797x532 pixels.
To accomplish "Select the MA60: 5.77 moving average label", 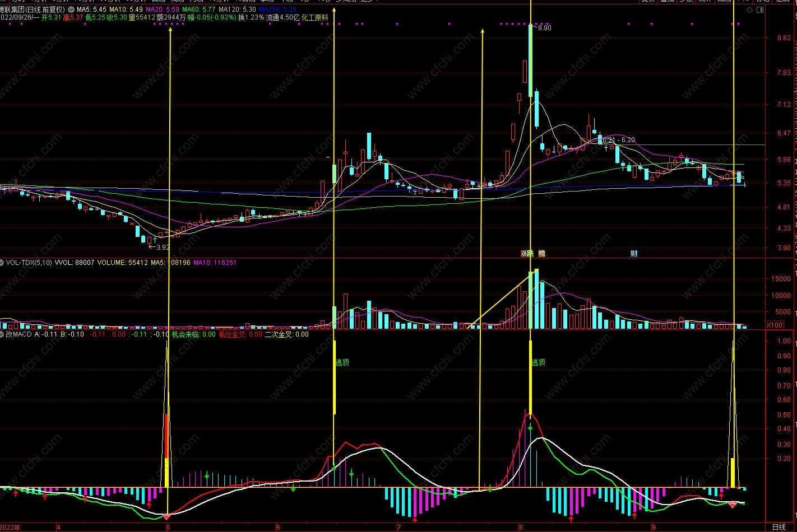I will (x=199, y=10).
